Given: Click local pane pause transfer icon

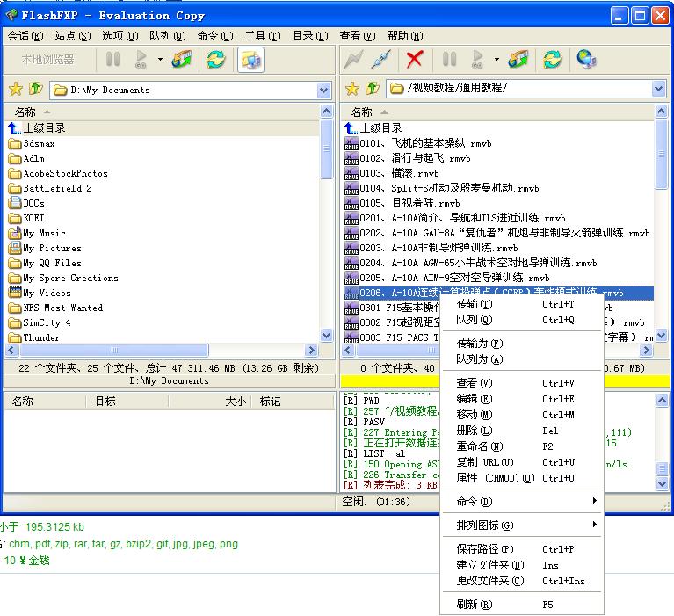Looking at the screenshot, I should [x=113, y=59].
